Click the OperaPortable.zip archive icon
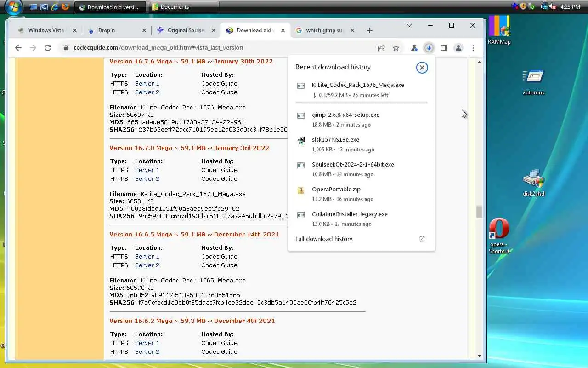The height and width of the screenshot is (368, 588). pos(301,190)
